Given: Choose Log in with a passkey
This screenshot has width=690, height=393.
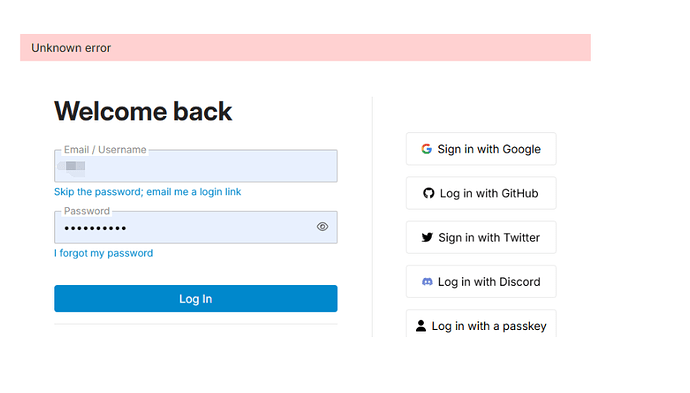Looking at the screenshot, I should [481, 324].
